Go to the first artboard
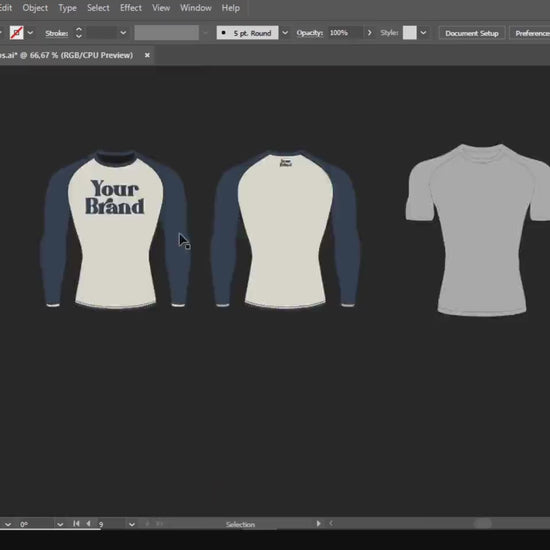550x550 pixels. click(76, 524)
